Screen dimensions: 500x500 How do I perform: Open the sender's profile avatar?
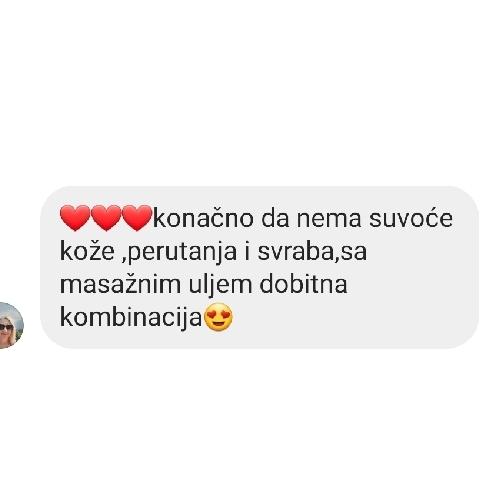pos(10,326)
